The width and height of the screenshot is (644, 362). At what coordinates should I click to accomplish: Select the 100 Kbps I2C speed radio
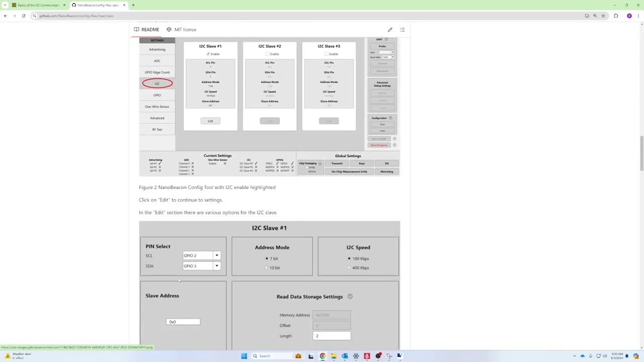coord(349,259)
